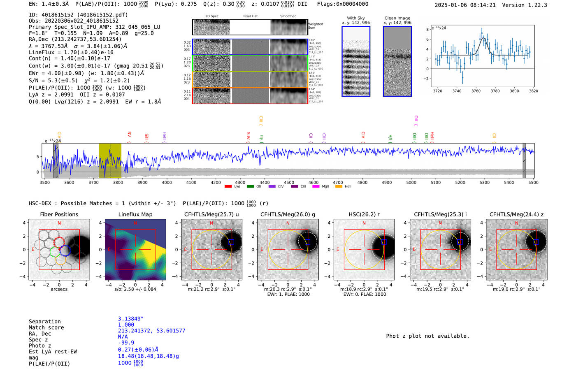Viewport: 576px width, 392px height.
Task: Select the Photo z value -99.9
Action: [x=126, y=343]
